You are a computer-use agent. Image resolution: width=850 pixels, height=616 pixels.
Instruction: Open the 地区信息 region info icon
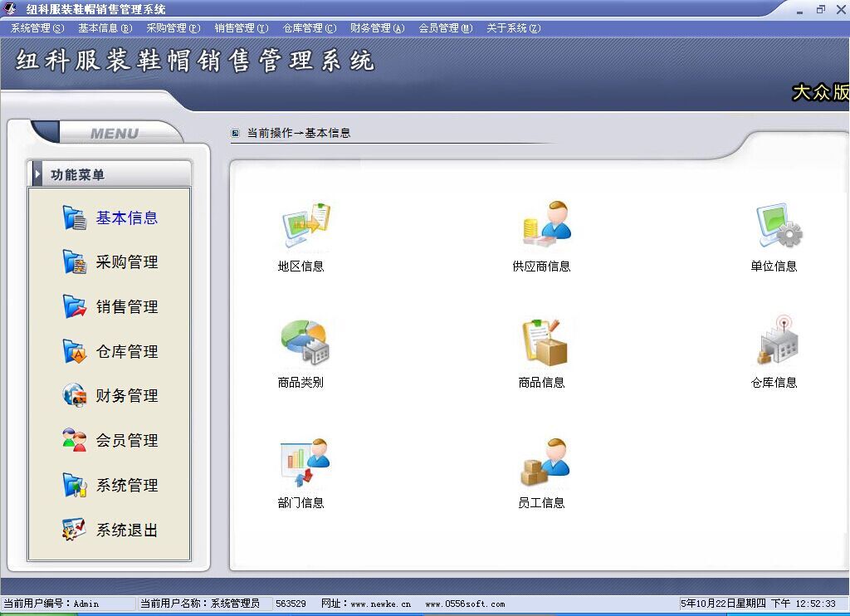click(304, 227)
